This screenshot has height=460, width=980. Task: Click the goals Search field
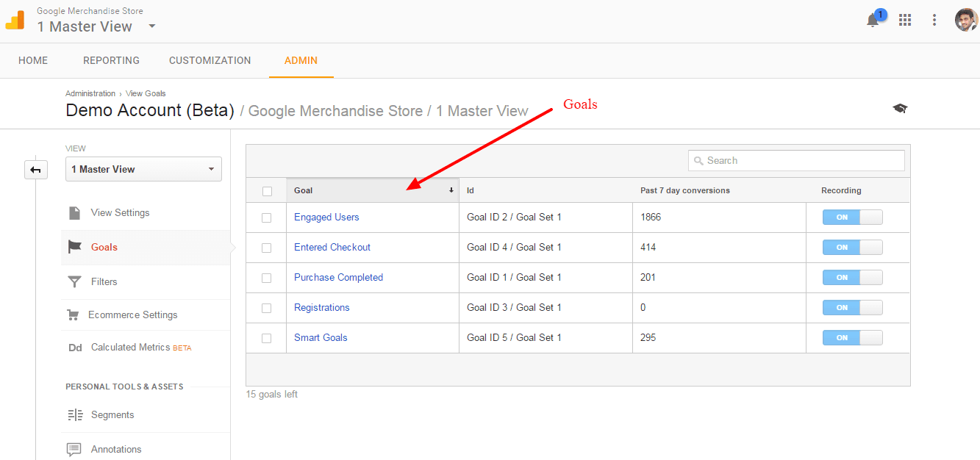[x=796, y=161]
